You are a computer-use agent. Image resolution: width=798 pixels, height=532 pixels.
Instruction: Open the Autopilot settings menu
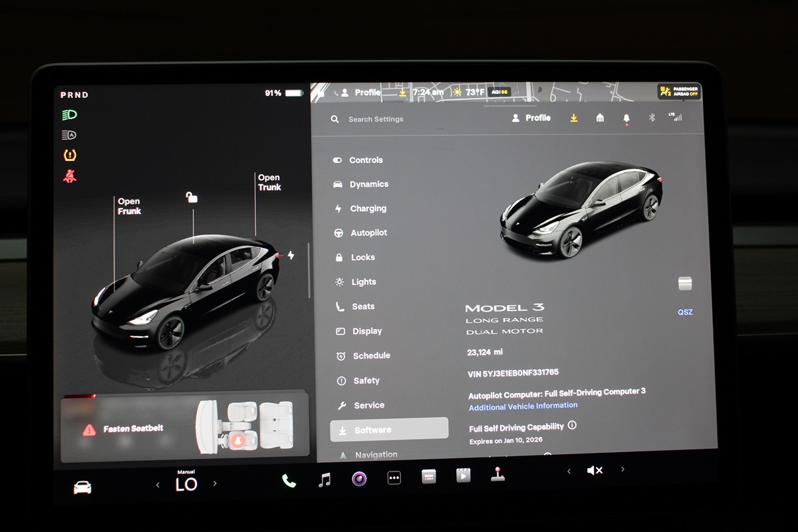tap(368, 233)
